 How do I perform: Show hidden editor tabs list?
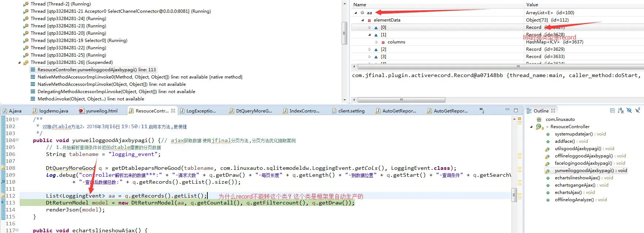tap(482, 110)
